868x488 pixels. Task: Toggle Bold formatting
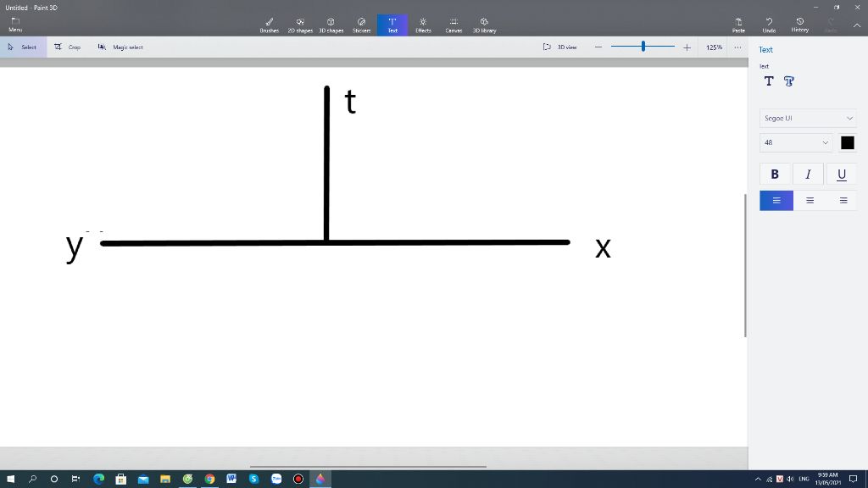775,175
